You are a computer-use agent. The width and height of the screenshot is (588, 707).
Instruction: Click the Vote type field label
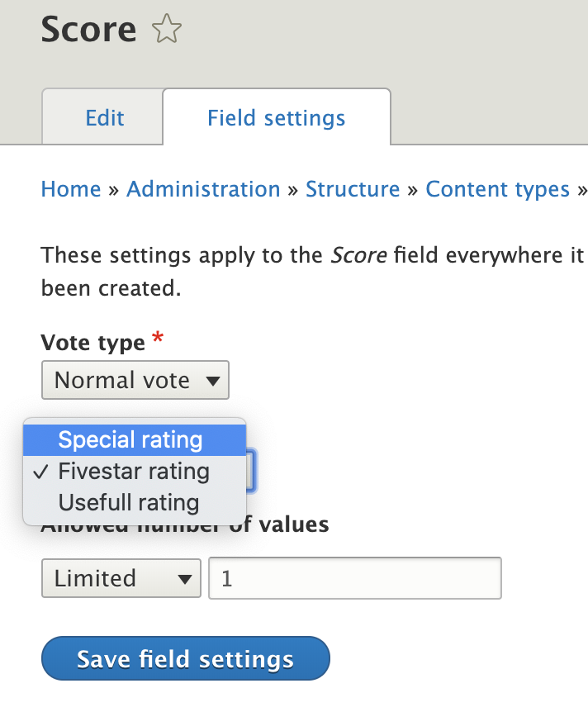point(92,341)
